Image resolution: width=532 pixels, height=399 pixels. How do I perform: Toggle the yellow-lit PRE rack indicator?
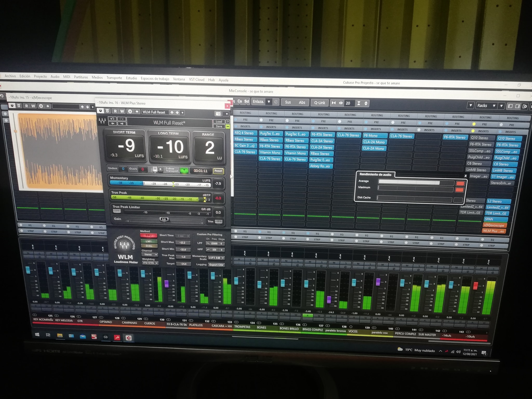pos(474,124)
